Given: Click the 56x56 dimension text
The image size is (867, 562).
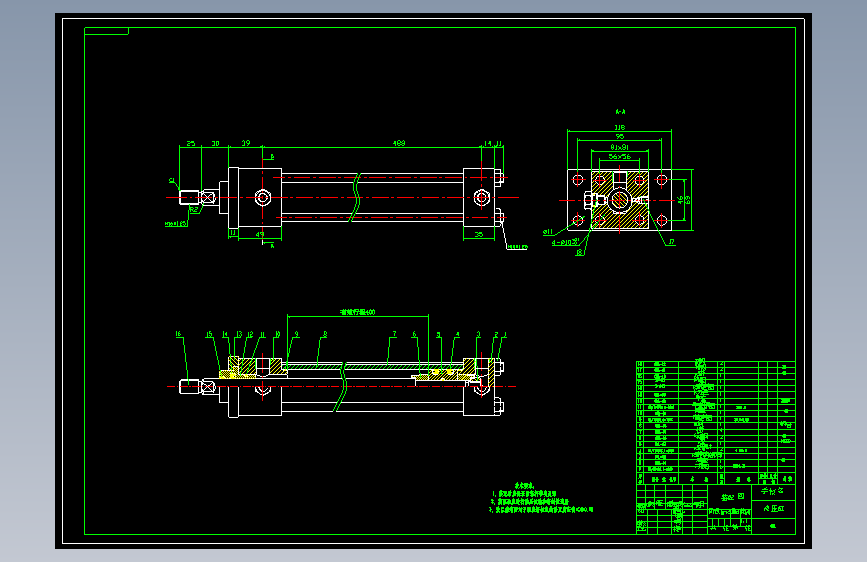Looking at the screenshot, I should pyautogui.click(x=619, y=157).
